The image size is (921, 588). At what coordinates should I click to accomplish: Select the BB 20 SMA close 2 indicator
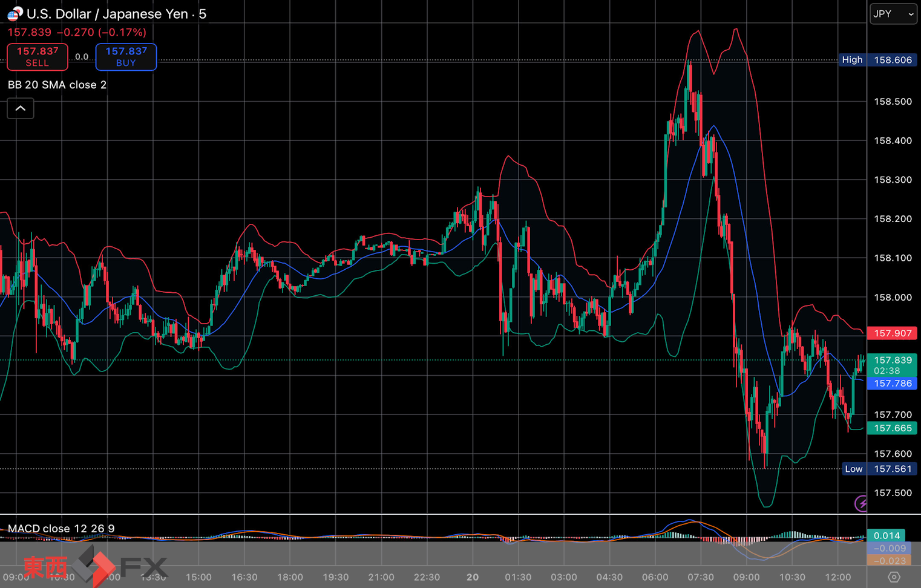57,85
